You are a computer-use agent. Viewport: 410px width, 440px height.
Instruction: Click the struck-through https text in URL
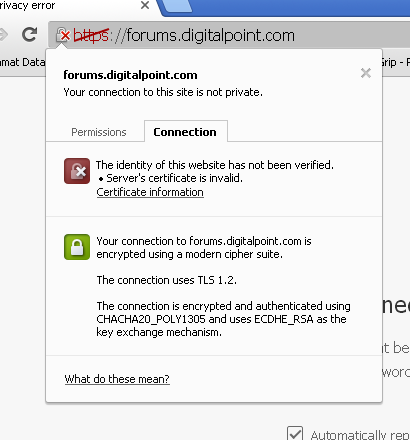click(x=91, y=35)
